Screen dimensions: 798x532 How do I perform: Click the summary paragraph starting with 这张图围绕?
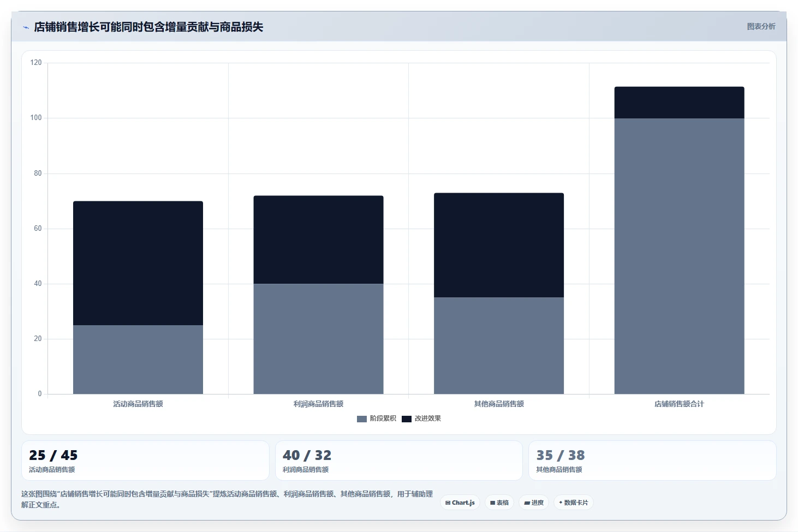point(227,499)
